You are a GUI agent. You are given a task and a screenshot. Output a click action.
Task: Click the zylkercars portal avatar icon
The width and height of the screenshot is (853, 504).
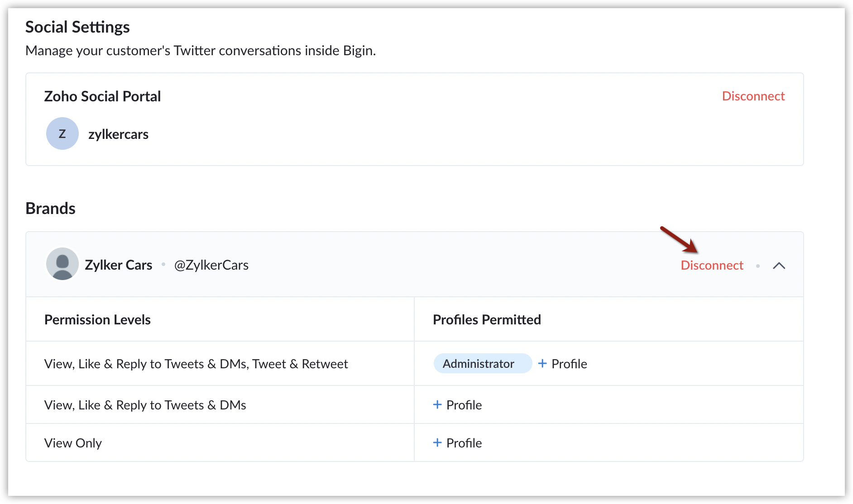tap(62, 133)
